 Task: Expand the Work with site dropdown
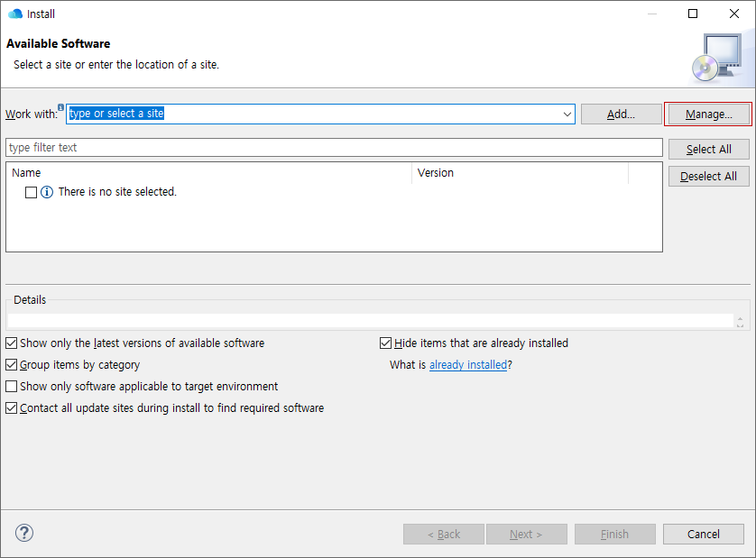click(567, 114)
